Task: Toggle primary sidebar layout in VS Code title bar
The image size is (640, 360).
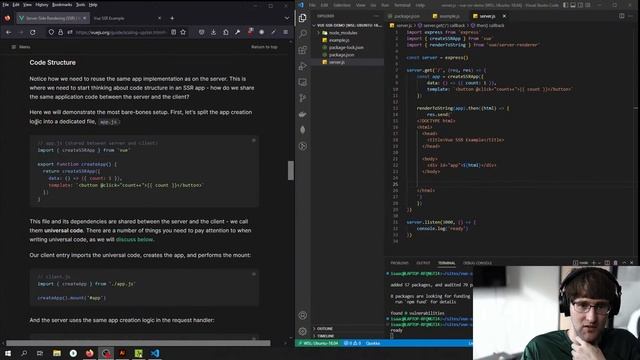Action: [x=565, y=5]
